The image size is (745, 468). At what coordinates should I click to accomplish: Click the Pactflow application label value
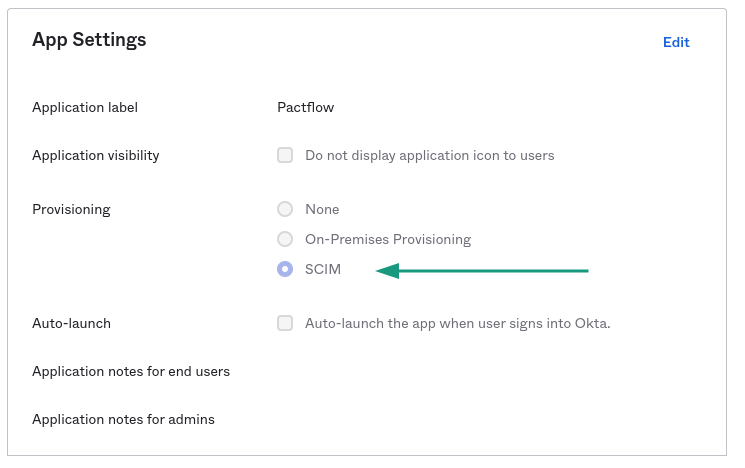click(305, 107)
